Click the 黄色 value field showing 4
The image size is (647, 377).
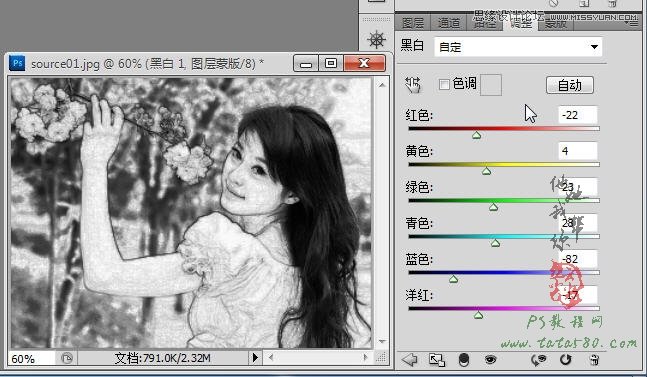click(x=578, y=151)
